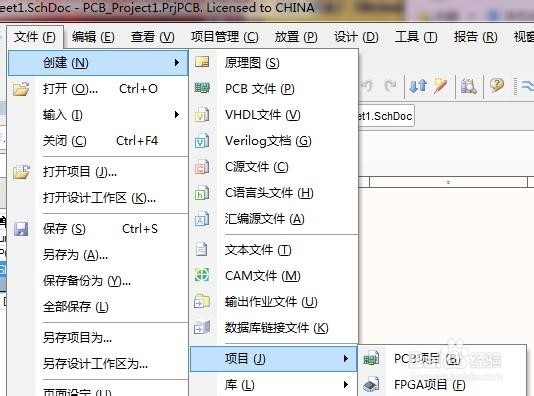Expand the 项目 (J) submenu arrow

pos(346,358)
